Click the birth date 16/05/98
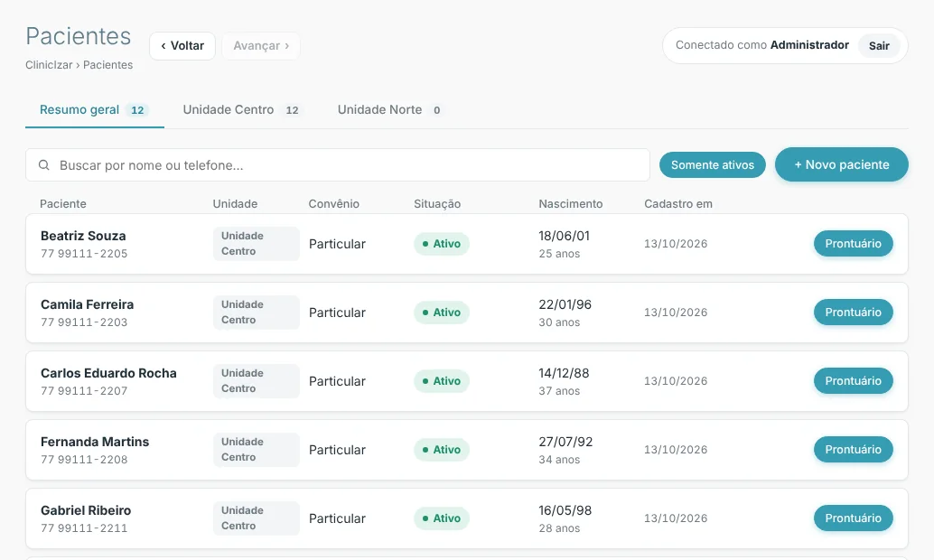 click(x=565, y=510)
